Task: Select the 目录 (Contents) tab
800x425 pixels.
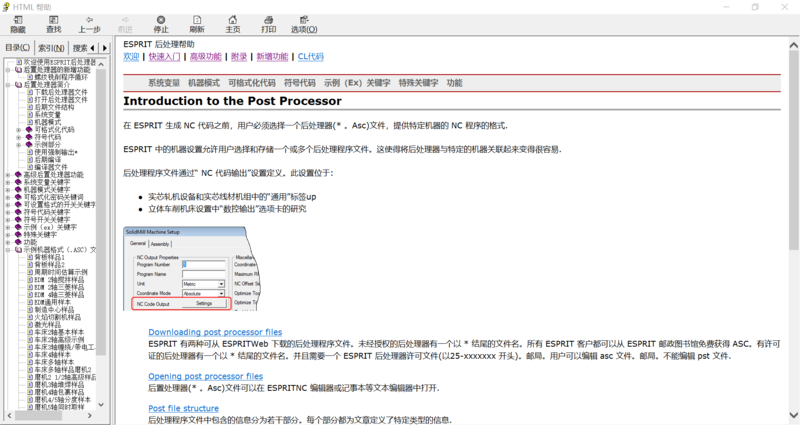Action: tap(17, 47)
